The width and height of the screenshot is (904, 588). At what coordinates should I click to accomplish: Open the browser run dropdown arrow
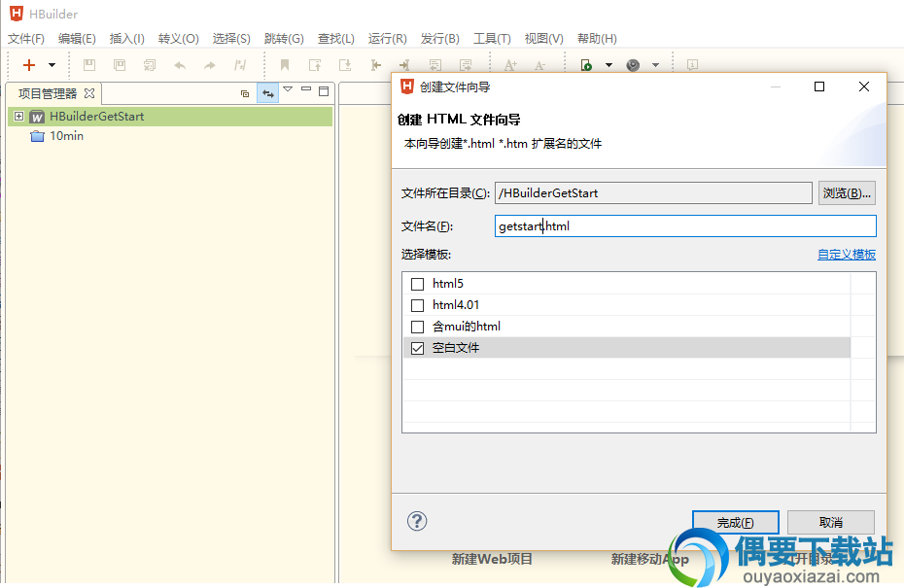tap(655, 65)
